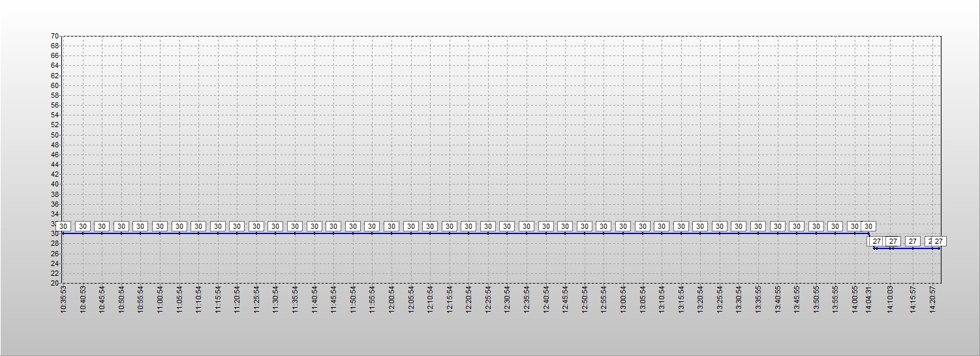Viewport: 980px width, 356px height.
Task: Click the 30 data label above 11:40:54
Action: tap(314, 226)
